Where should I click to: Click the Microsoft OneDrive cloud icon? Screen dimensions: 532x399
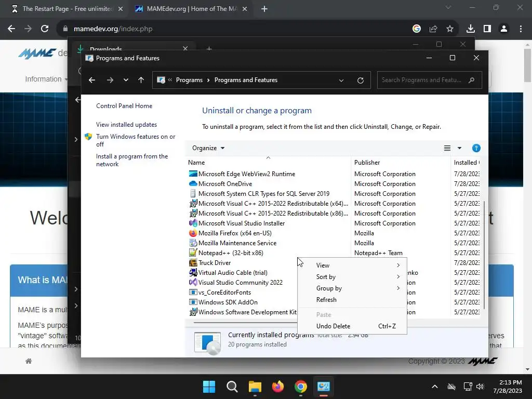193,183
